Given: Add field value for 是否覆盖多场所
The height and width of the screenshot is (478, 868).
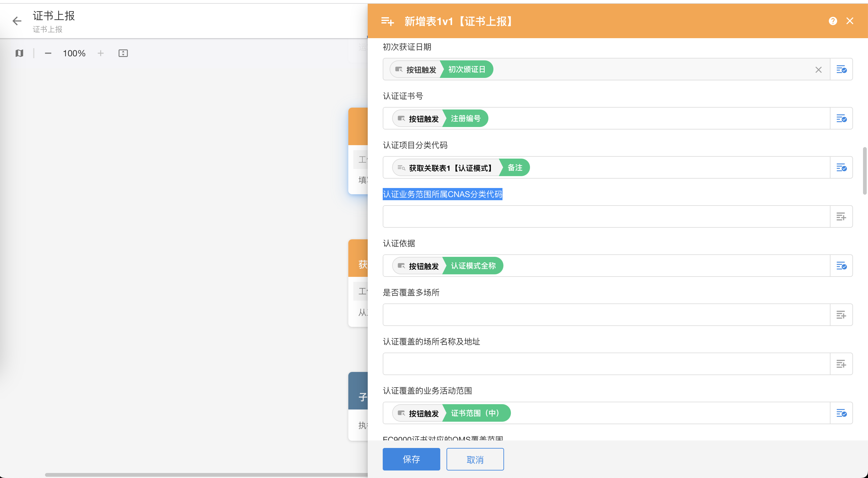Looking at the screenshot, I should click(841, 315).
